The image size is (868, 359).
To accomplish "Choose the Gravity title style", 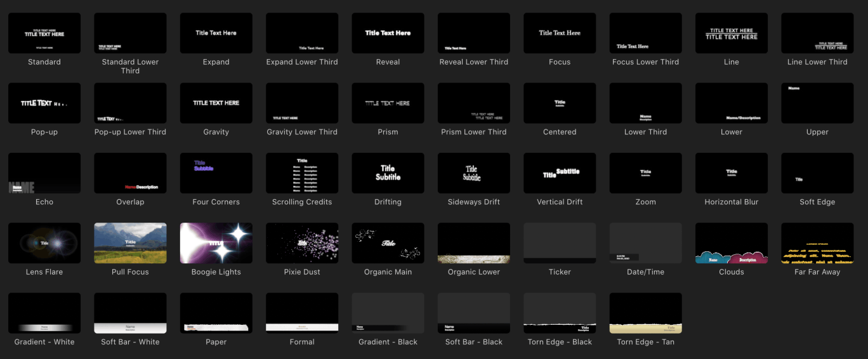I will pos(216,103).
